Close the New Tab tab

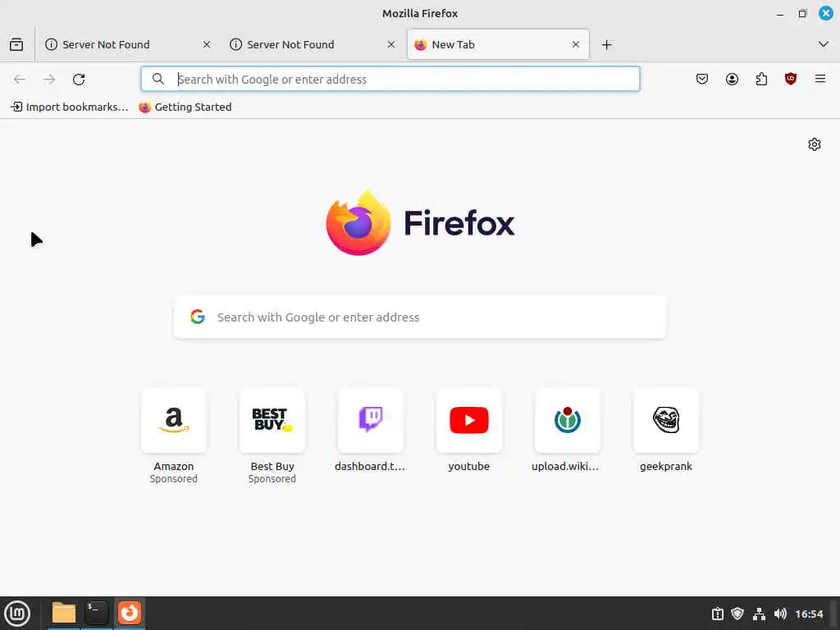pyautogui.click(x=576, y=44)
